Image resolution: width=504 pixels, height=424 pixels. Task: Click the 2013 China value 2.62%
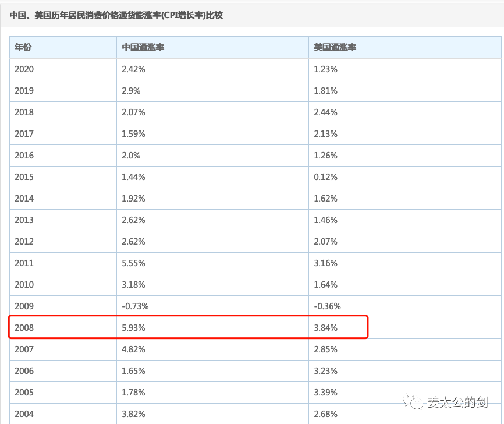tap(133, 220)
